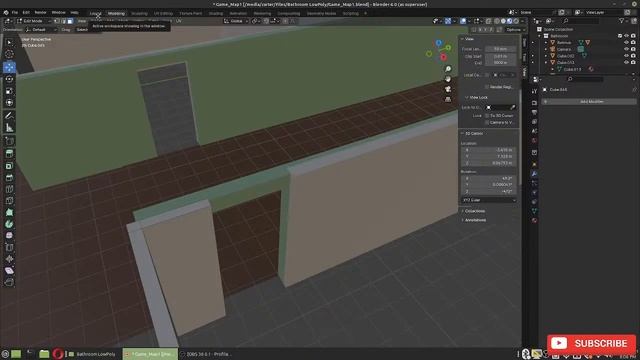Open Bathroom LowPoly task in taskbar

click(92, 354)
